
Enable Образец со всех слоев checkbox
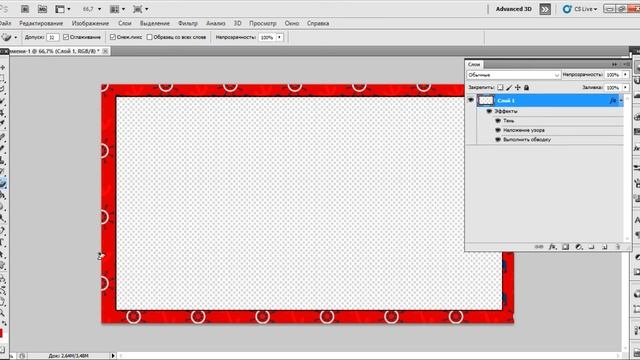coord(149,37)
